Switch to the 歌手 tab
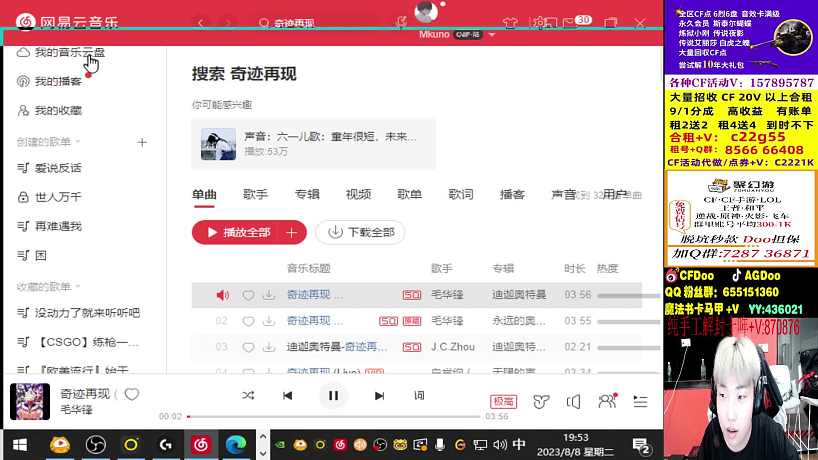Screen dimensions: 818x460 255,195
